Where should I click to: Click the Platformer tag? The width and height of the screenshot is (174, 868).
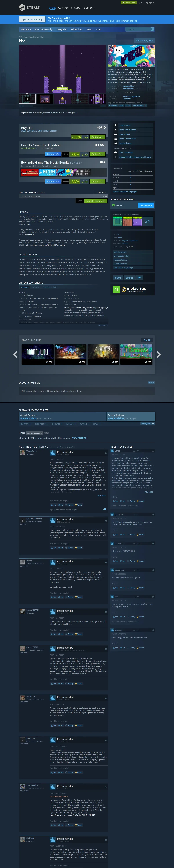(x=113, y=105)
